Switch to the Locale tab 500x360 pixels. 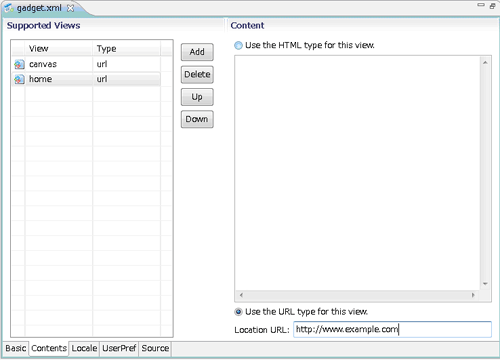coord(84,348)
